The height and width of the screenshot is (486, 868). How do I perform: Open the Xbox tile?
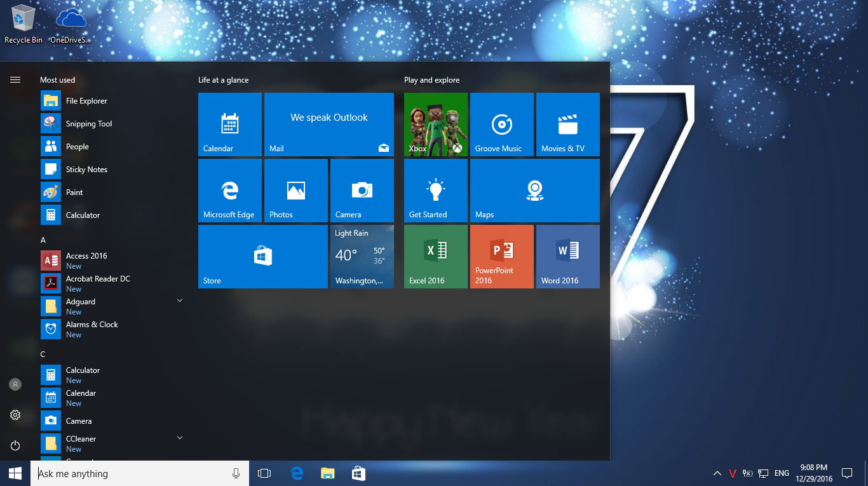[436, 125]
